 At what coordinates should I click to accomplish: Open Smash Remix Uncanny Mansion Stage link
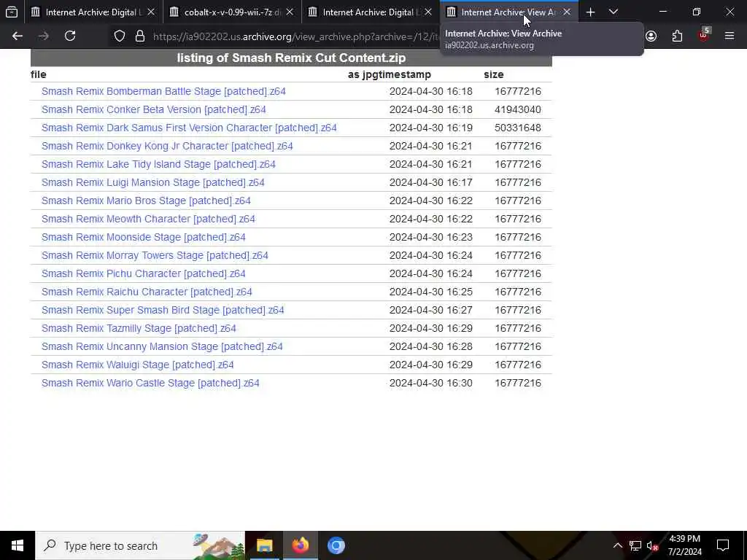click(162, 346)
